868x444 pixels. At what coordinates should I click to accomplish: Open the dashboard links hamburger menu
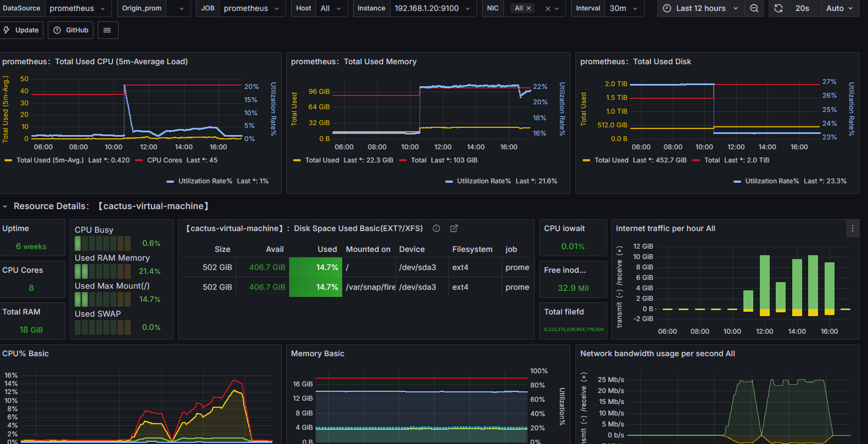point(107,30)
